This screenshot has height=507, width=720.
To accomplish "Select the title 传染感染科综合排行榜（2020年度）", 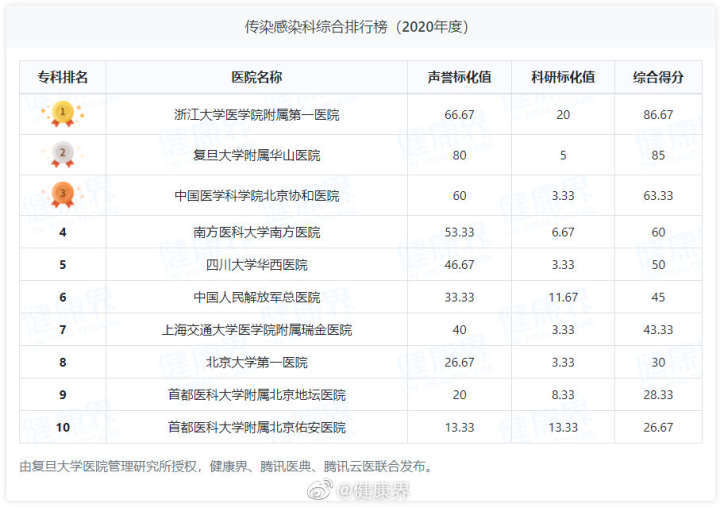I will coord(356,27).
